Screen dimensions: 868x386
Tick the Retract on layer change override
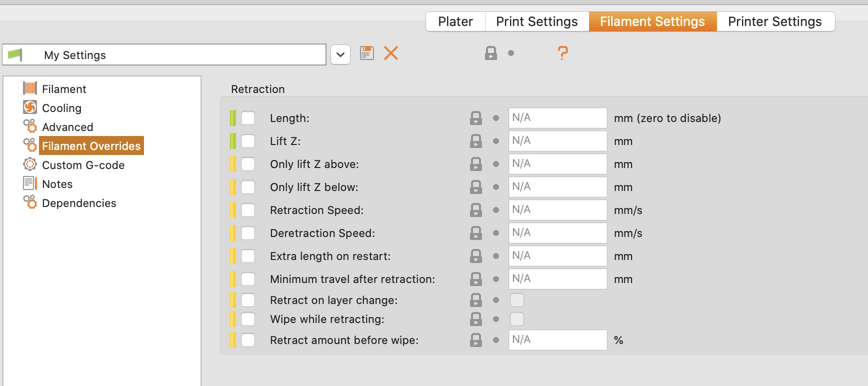coord(248,300)
